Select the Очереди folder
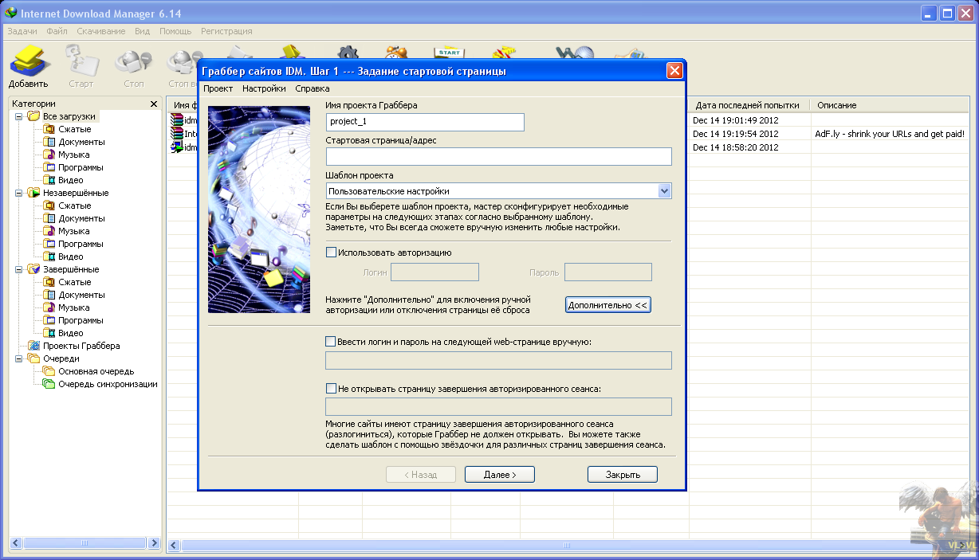This screenshot has height=560, width=979. pos(61,358)
